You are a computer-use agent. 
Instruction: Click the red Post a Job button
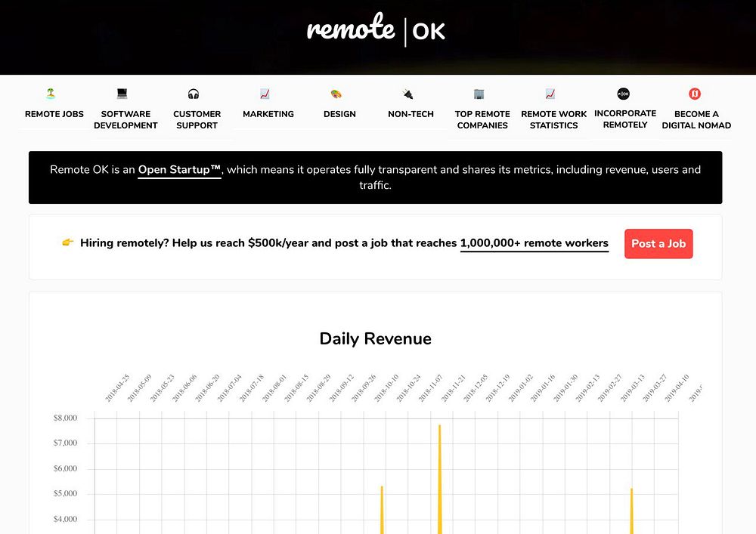click(658, 244)
